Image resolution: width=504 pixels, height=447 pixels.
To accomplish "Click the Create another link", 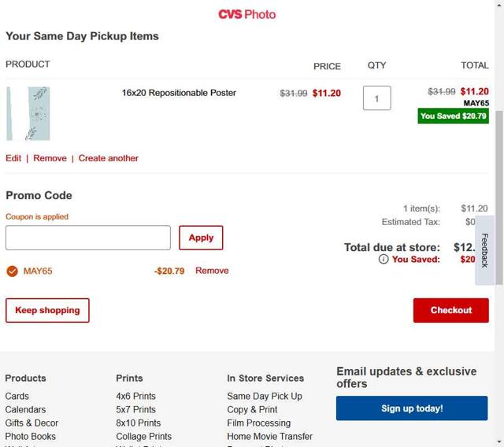I will [108, 158].
